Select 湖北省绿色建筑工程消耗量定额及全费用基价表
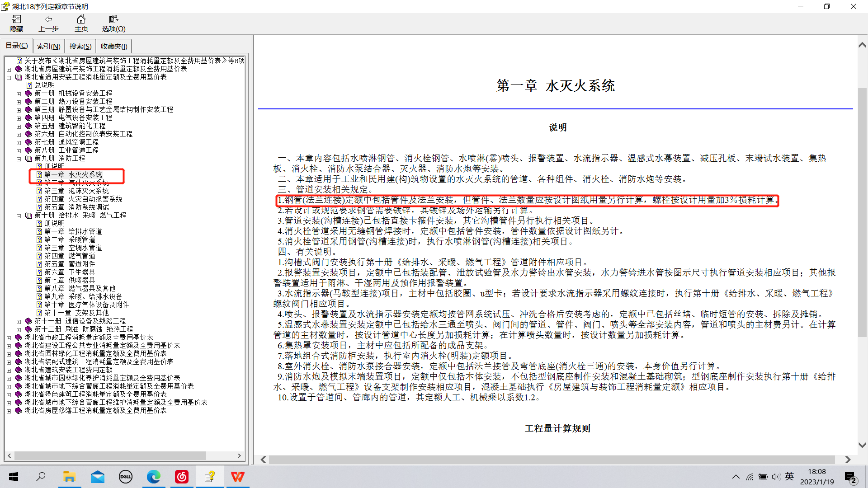The image size is (868, 488). coord(95,394)
